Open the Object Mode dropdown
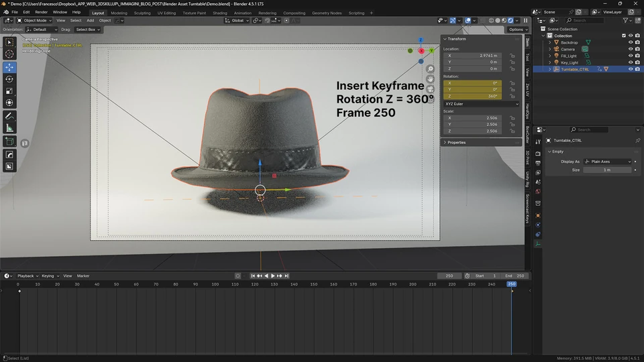 pos(34,21)
